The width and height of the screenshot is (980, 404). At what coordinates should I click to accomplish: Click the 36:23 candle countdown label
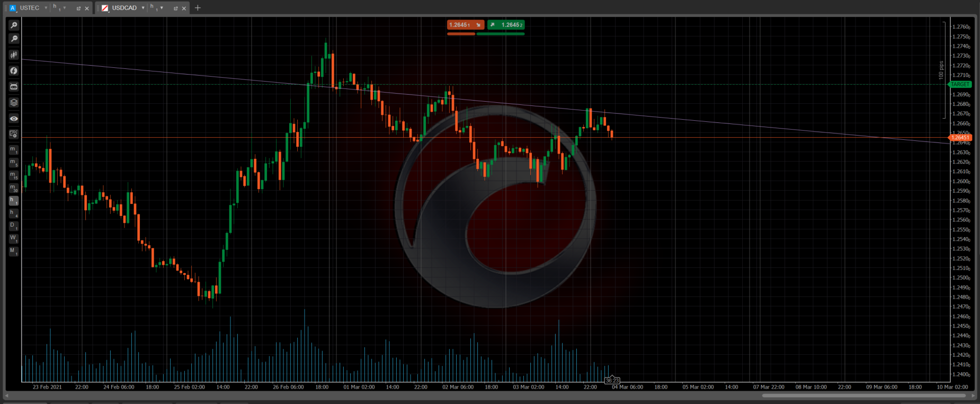pyautogui.click(x=612, y=381)
